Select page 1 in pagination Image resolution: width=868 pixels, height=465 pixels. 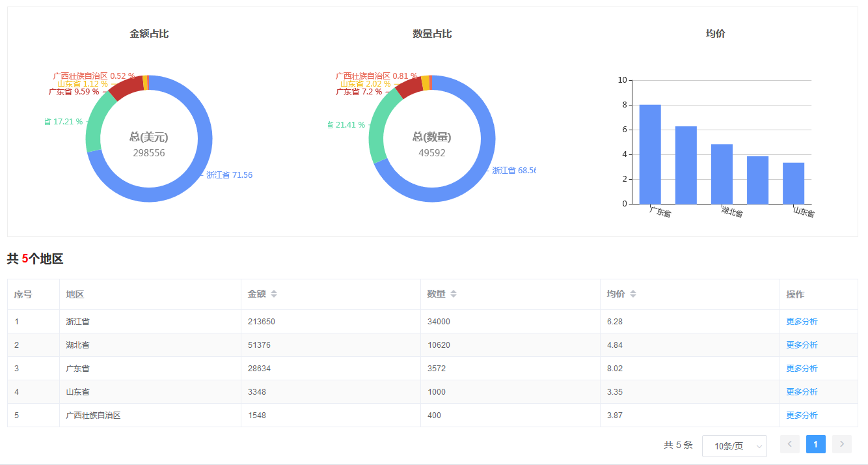pos(816,444)
